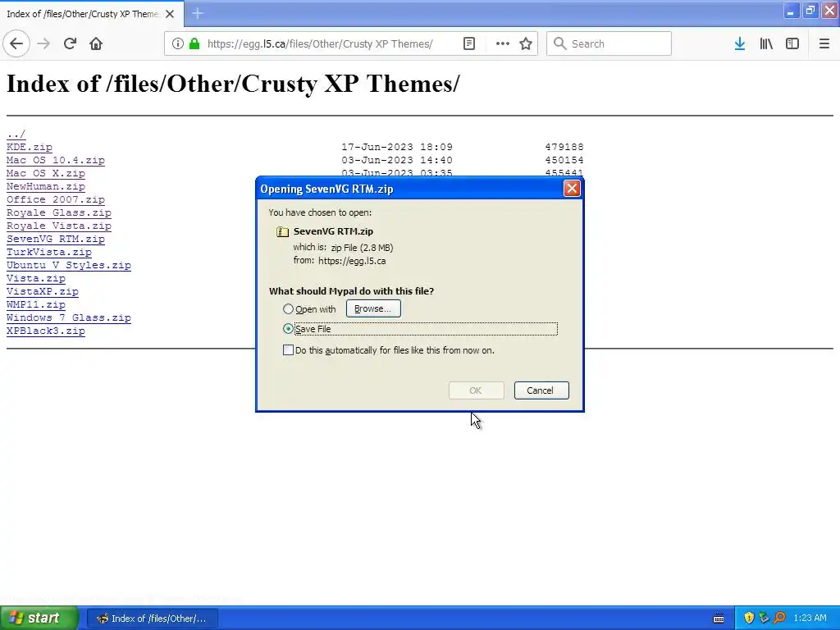Viewport: 840px width, 630px height.
Task: Toggle reader view icon
Action: (468, 43)
